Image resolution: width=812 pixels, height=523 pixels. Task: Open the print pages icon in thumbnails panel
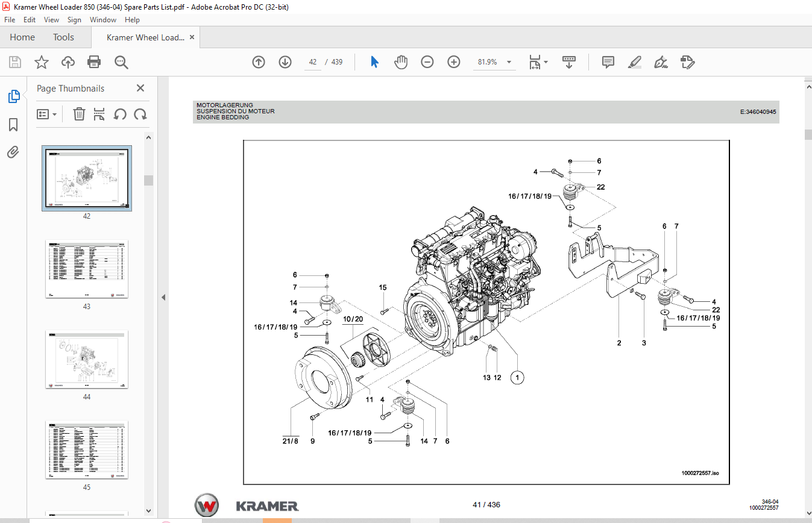[99, 114]
